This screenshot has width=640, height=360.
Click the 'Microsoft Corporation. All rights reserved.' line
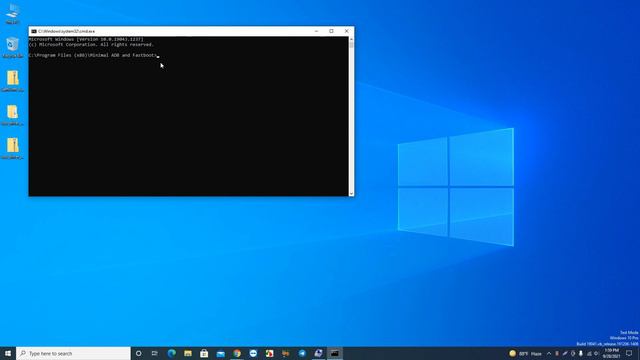pos(91,44)
